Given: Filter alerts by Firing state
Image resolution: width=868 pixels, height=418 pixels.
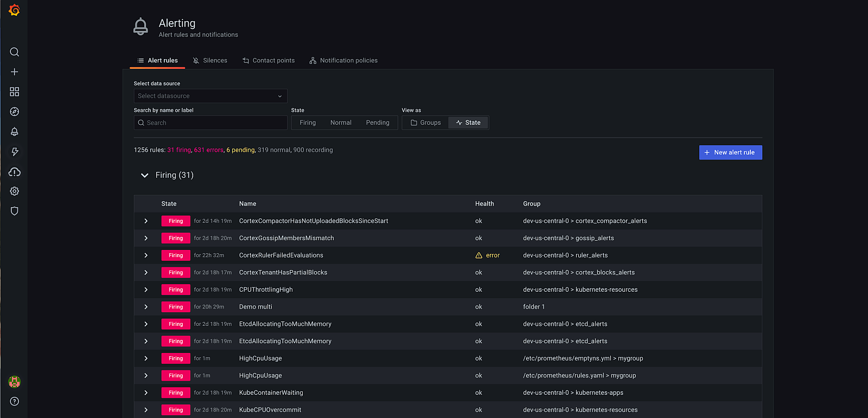Looking at the screenshot, I should [x=308, y=123].
